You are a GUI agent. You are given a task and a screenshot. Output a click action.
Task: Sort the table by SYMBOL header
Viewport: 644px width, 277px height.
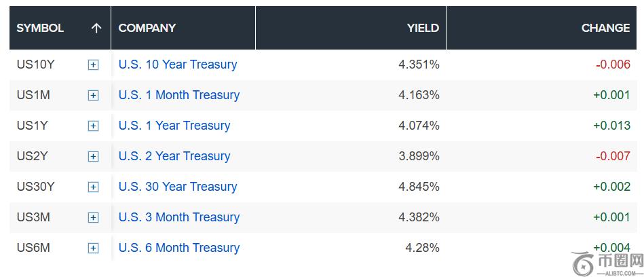(x=40, y=28)
